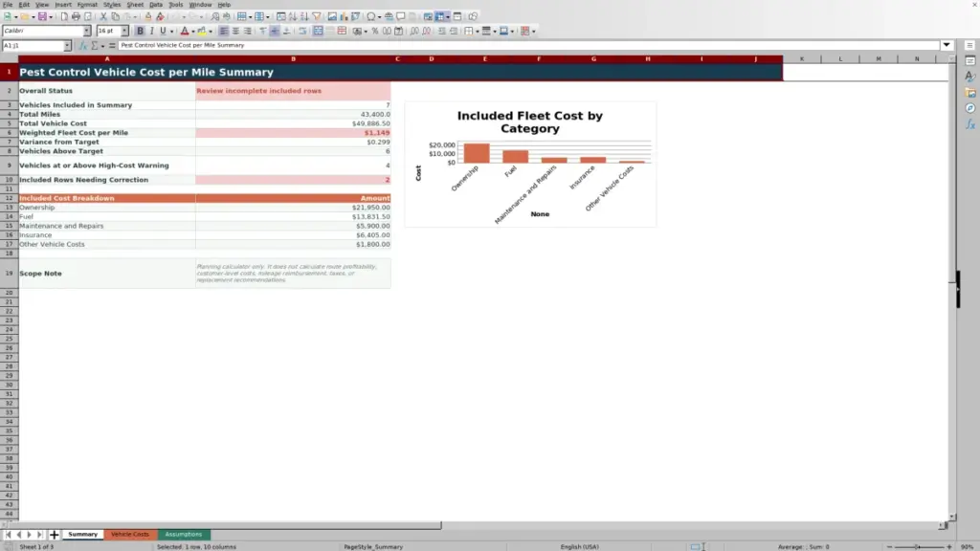This screenshot has width=980, height=551.
Task: Add a new sheet with plus button
Action: pyautogui.click(x=54, y=534)
